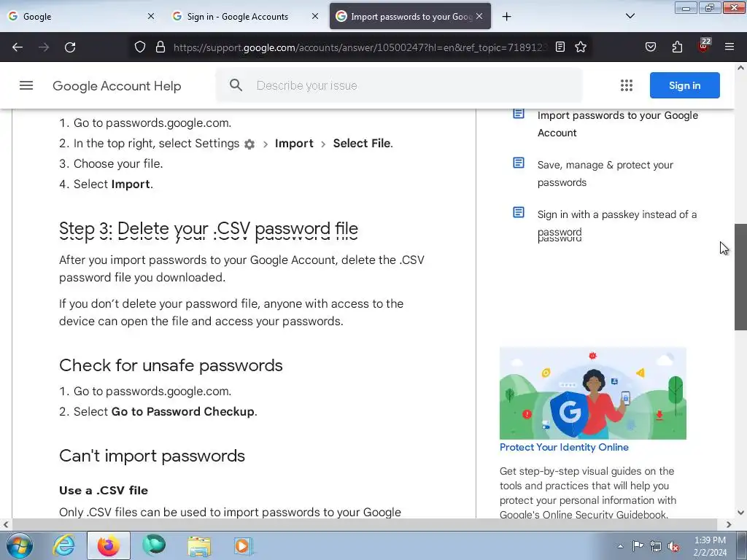Open the Save to Pocket icon

[650, 47]
